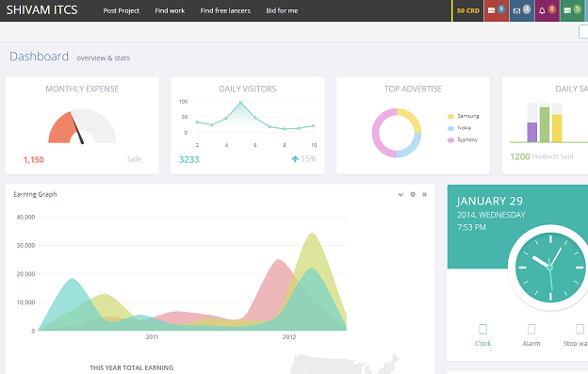The height and width of the screenshot is (374, 588).
Task: Click the Safe status label
Action: point(134,159)
